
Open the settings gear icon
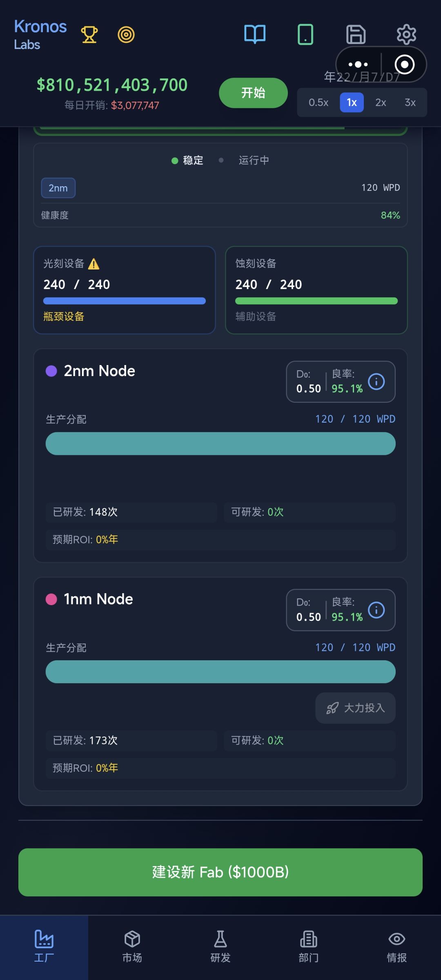tap(406, 34)
